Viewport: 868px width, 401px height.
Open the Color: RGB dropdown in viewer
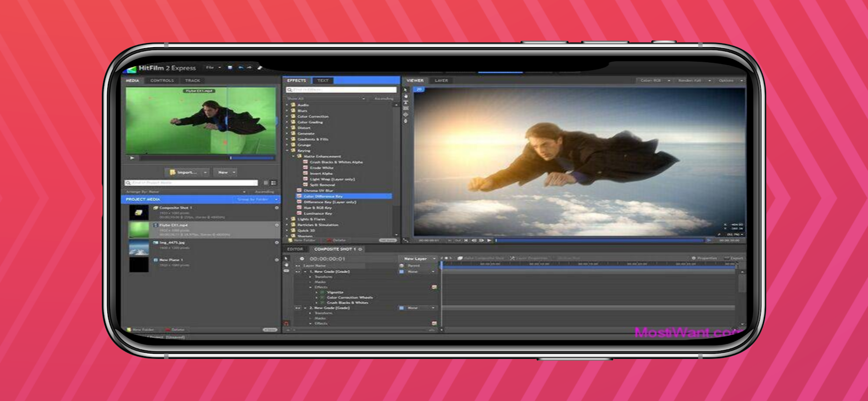(655, 81)
